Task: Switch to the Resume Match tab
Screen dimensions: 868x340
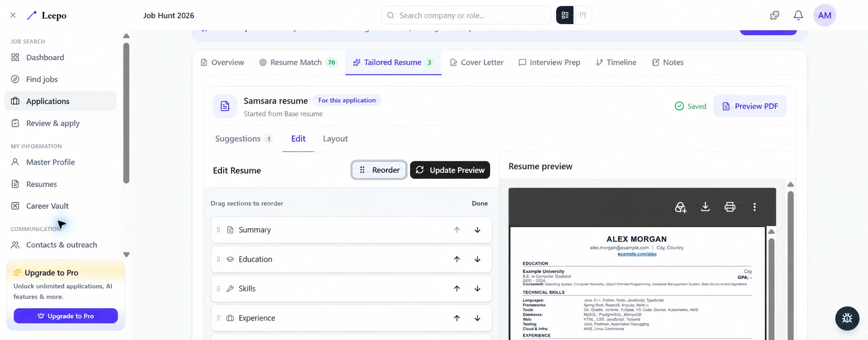Action: pyautogui.click(x=298, y=62)
